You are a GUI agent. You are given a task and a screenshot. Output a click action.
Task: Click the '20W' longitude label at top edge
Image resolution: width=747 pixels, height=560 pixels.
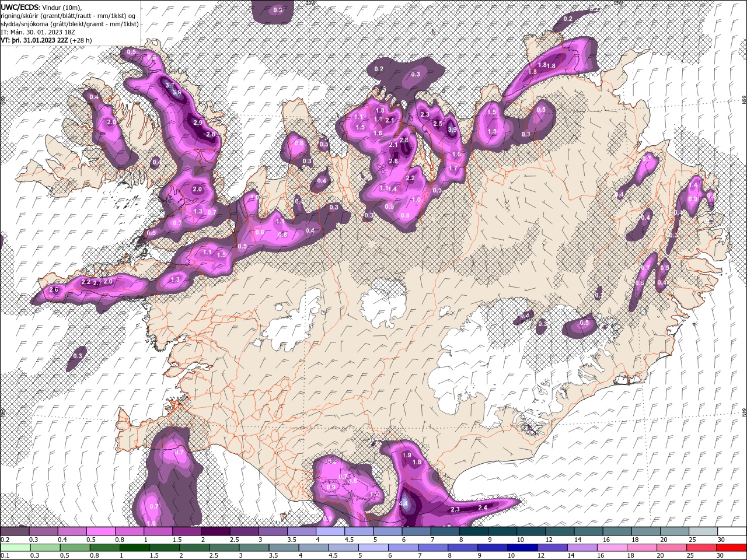pyautogui.click(x=310, y=3)
